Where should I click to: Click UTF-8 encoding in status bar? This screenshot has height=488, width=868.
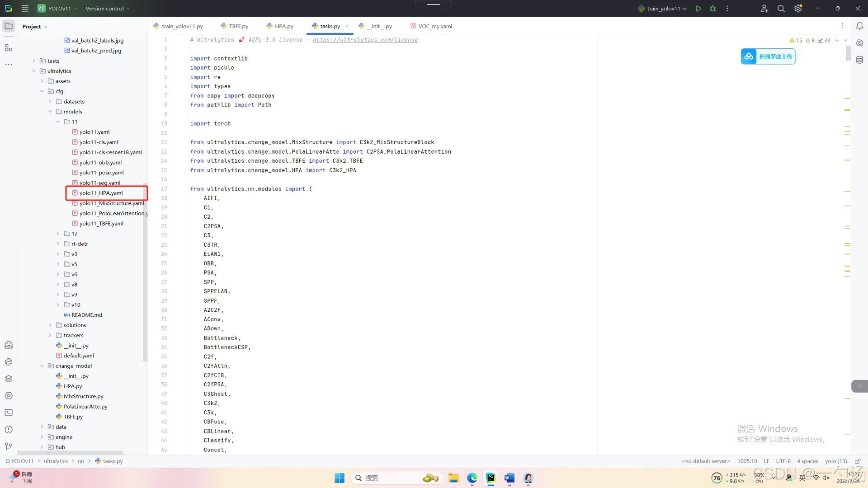(783, 461)
